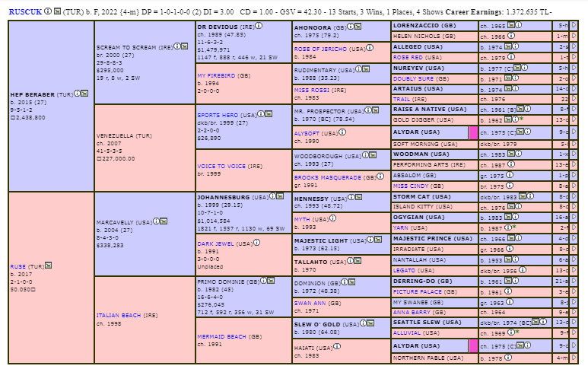This screenshot has height=369, width=588.
Task: Click info icon beside MYTH
Action: click(x=332, y=218)
